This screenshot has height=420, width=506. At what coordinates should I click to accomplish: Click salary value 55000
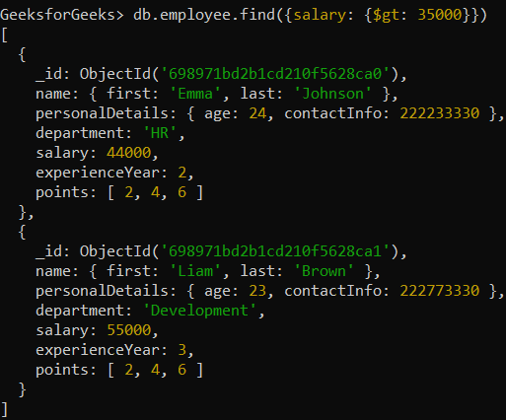pos(128,330)
